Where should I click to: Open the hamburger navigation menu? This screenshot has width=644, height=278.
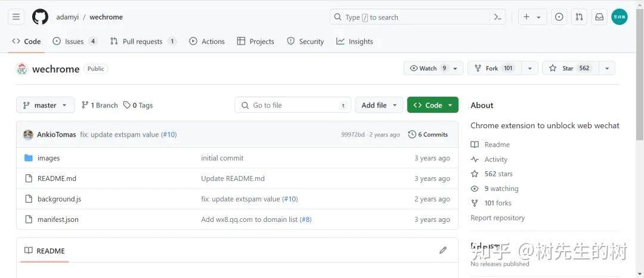click(x=16, y=17)
